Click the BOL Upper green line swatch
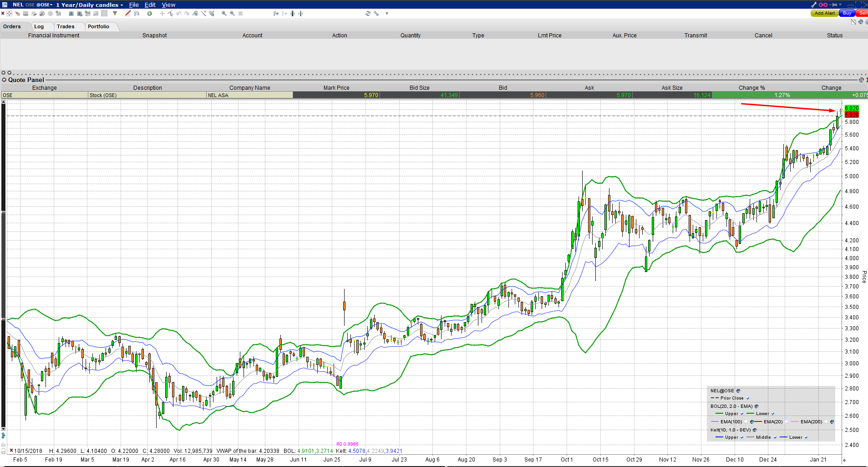Viewport: 868px width, 467px height. pyautogui.click(x=719, y=414)
